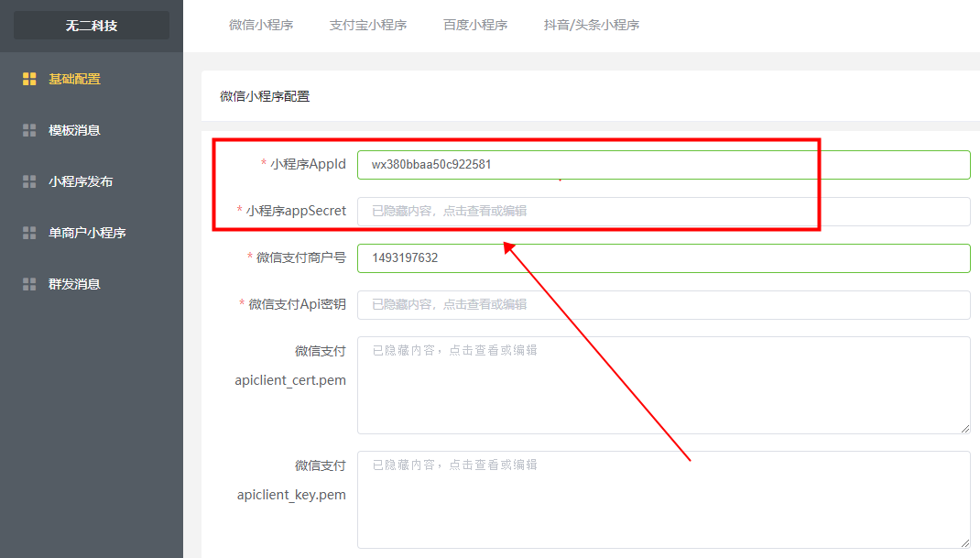The width and height of the screenshot is (980, 558).
Task: Click the apiclient_cert.pem label text
Action: pos(290,380)
